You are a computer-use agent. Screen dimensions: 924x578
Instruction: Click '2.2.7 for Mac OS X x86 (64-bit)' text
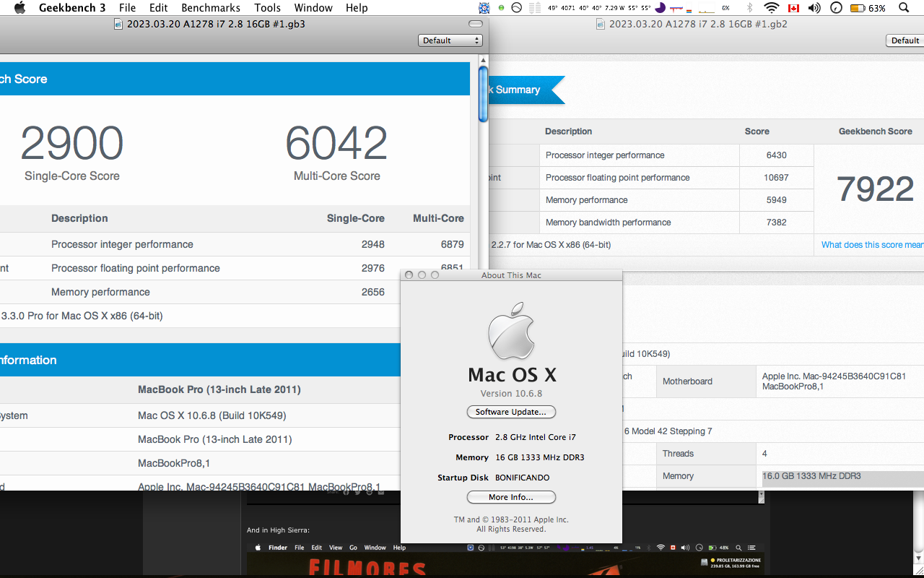(551, 245)
